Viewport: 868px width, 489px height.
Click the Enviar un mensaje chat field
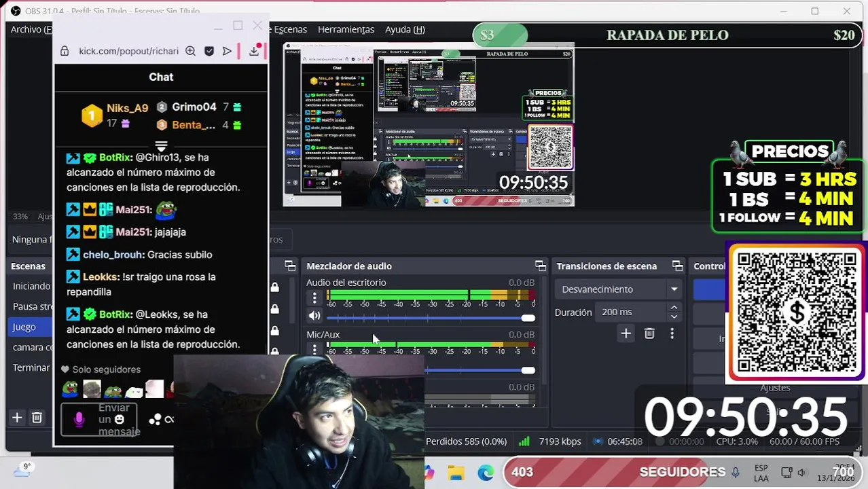[99, 420]
